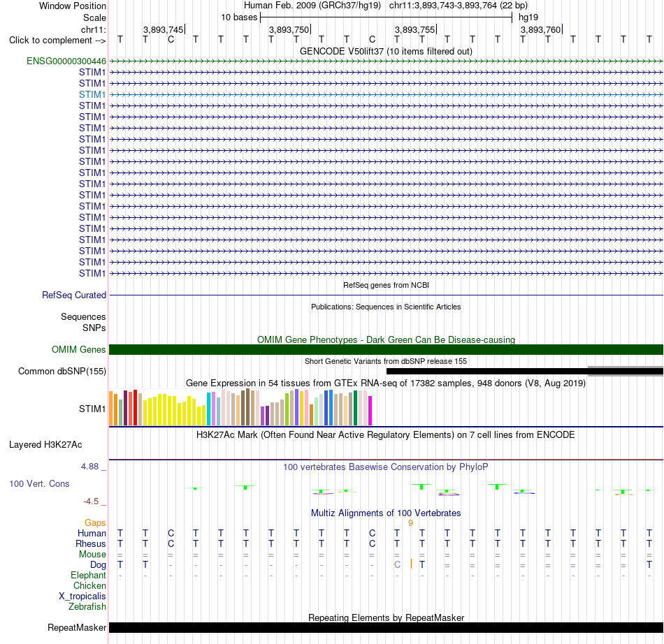Click the dark green OMIM gene bar
Image resolution: width=664 pixels, height=644 pixels.
[387, 349]
